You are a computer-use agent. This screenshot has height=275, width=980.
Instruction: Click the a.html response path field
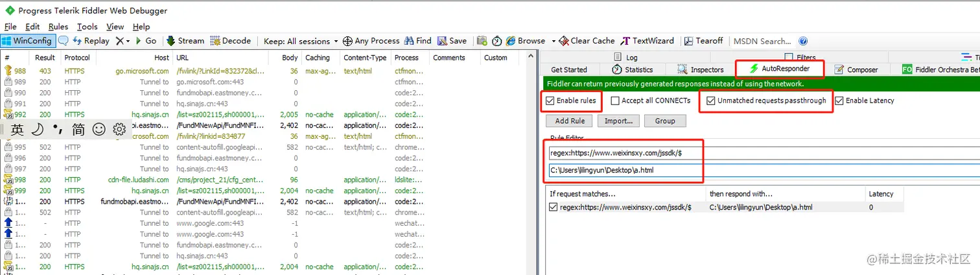point(764,171)
